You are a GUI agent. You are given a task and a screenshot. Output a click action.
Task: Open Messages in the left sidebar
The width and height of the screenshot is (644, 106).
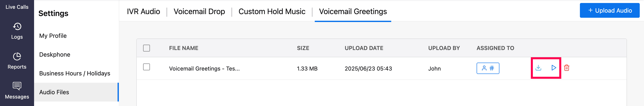17,91
